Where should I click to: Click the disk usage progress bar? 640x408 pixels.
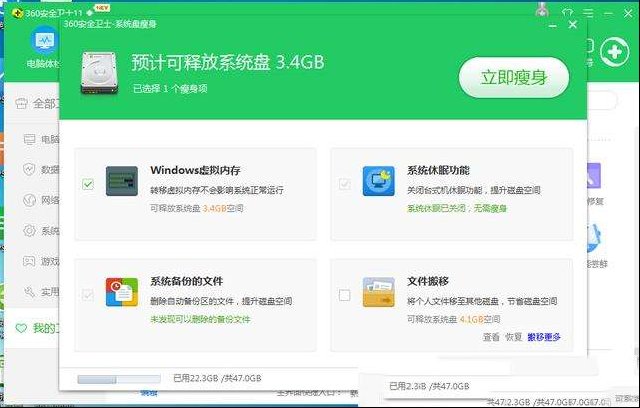pos(119,379)
